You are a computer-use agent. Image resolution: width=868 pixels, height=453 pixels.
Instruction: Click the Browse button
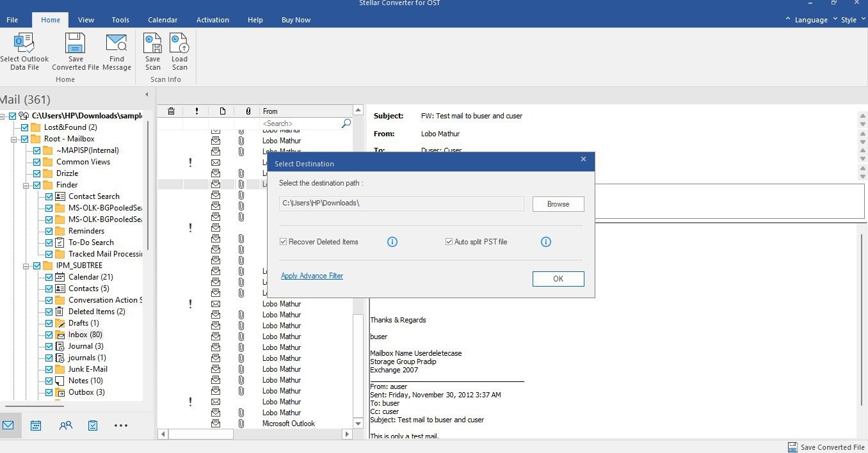click(x=558, y=204)
